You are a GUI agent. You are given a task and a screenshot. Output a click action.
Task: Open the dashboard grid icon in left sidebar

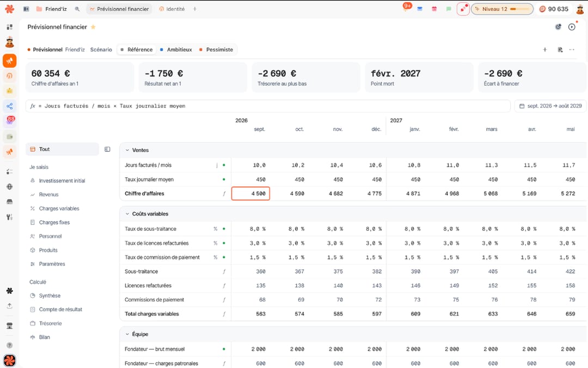10,27
